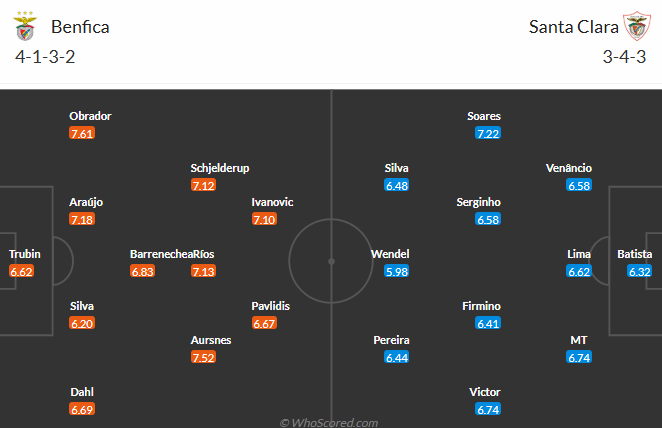Screen dimensions: 662x428
Task: Click the Santa Clara club crest icon
Action: coord(637,26)
